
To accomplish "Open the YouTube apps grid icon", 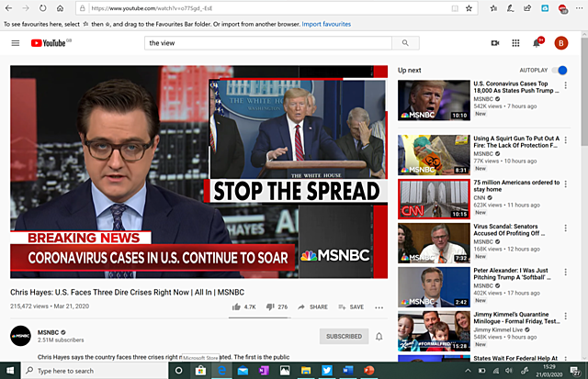I will 515,43.
